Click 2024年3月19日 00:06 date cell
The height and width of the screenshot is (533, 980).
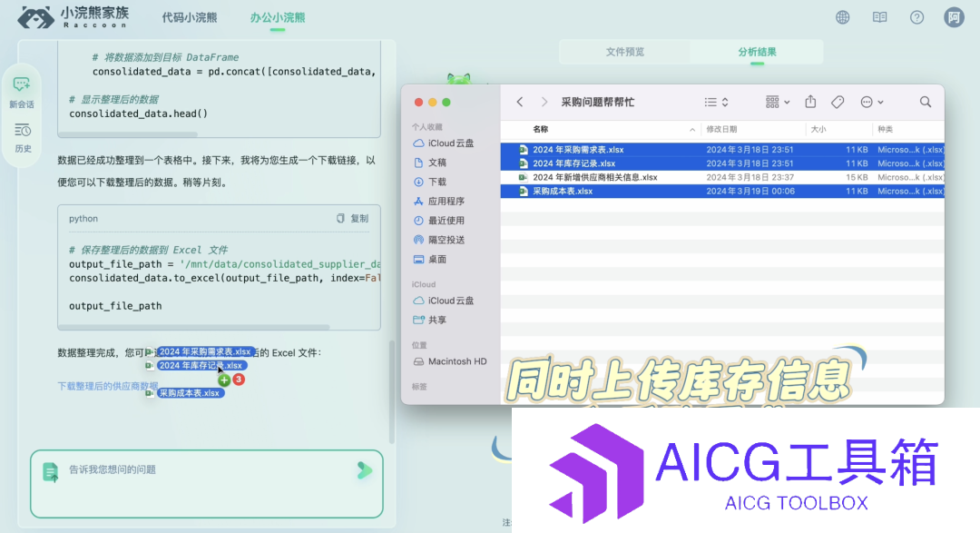[x=750, y=192]
